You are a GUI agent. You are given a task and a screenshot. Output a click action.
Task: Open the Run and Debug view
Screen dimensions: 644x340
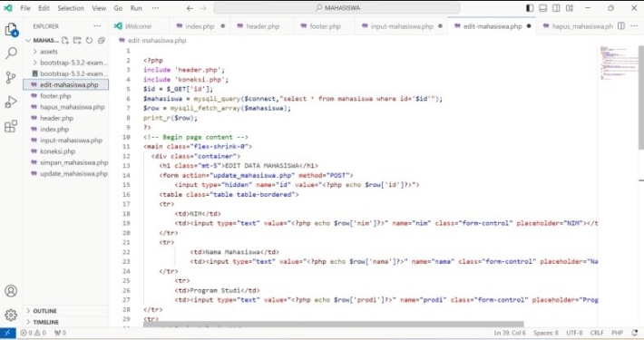tap(11, 102)
